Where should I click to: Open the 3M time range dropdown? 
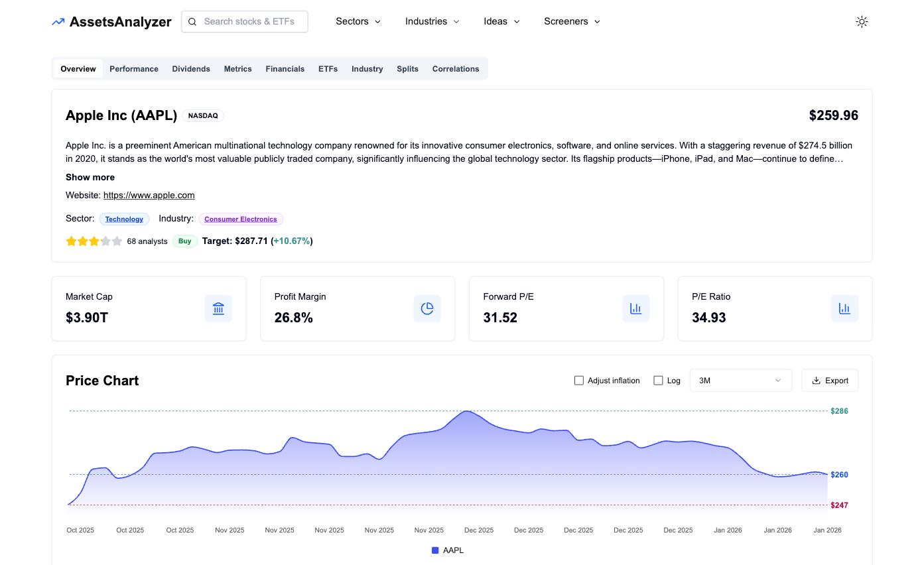[740, 380]
